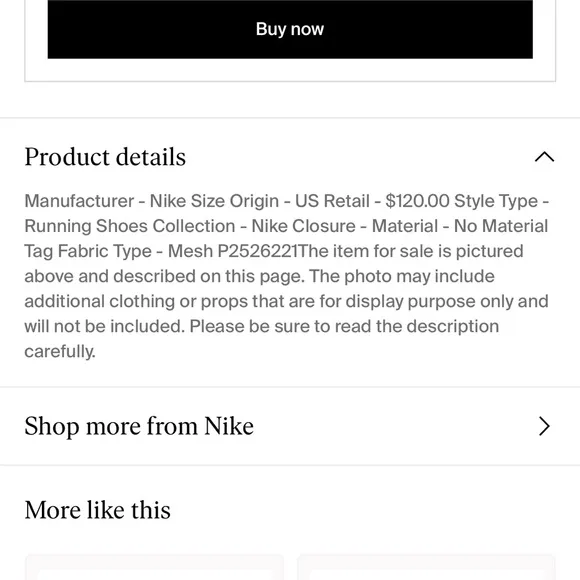
Task: Select the Running Shoes Collection text
Action: (130, 226)
